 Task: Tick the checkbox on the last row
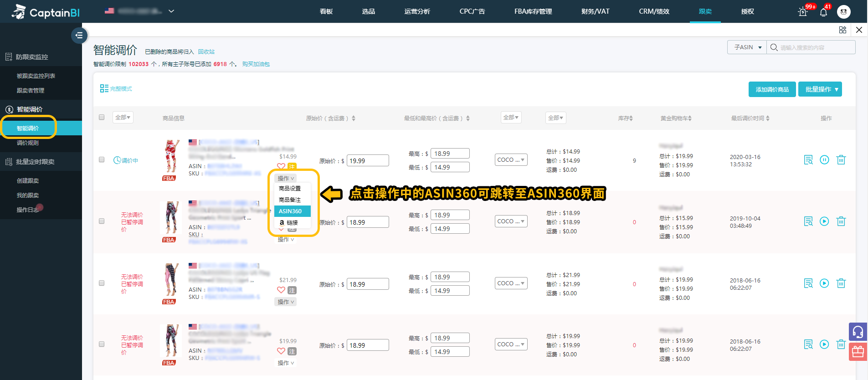pos(102,344)
